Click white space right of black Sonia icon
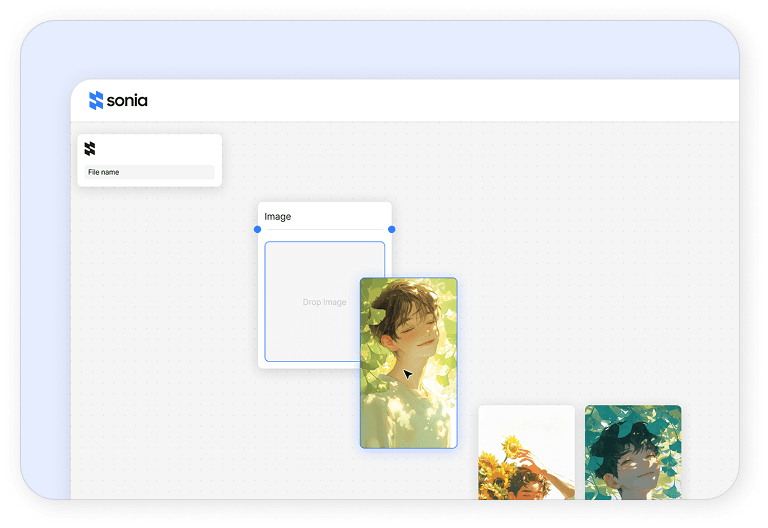The height and width of the screenshot is (528, 768). pos(160,149)
